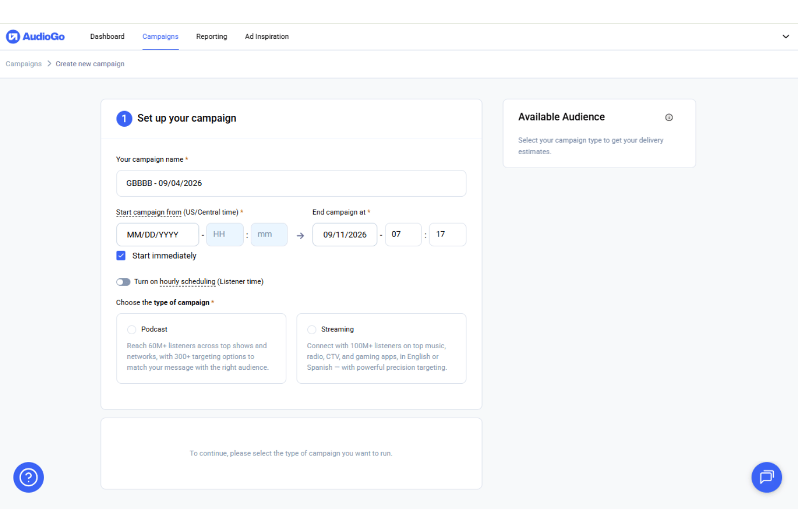The image size is (798, 532).
Task: Open the chat support bubble
Action: [766, 477]
